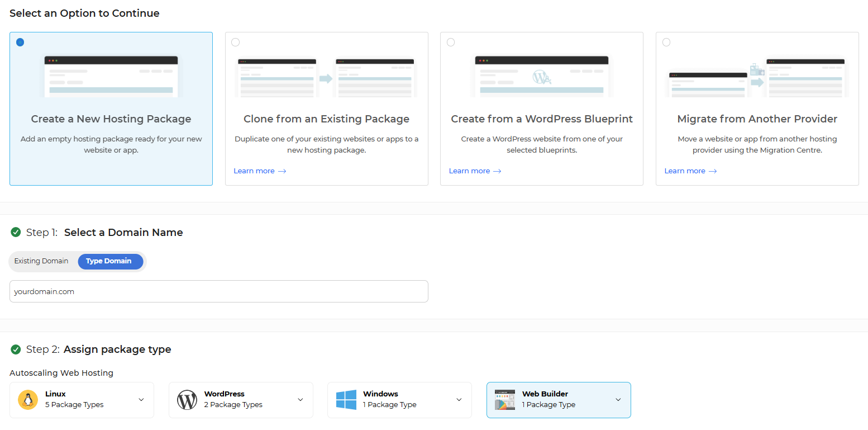868x430 pixels.
Task: Choose the Clone from an Existing Package radio button
Action: pos(235,42)
